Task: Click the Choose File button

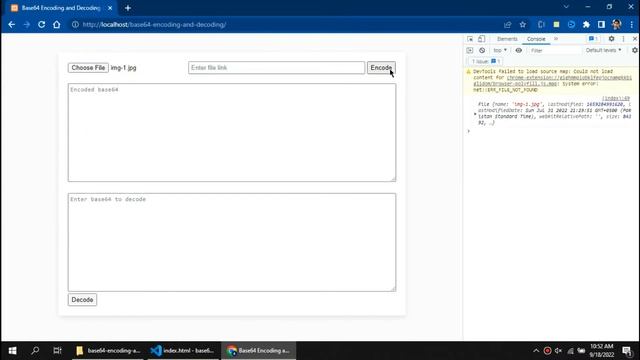Action: [x=88, y=68]
